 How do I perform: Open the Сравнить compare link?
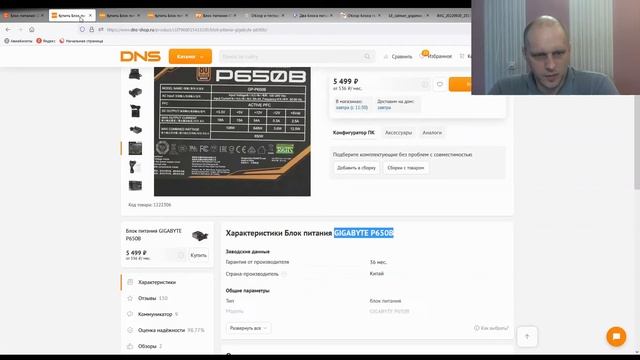point(398,56)
